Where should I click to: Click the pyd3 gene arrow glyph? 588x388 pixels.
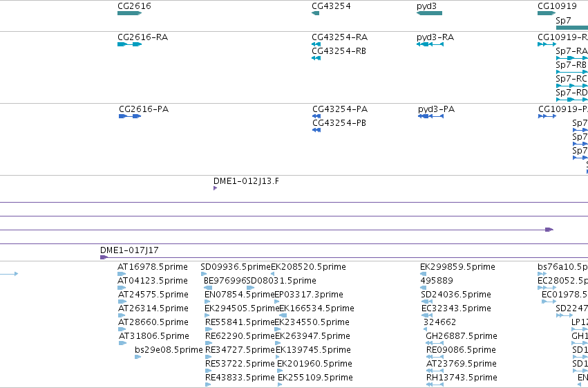point(429,13)
